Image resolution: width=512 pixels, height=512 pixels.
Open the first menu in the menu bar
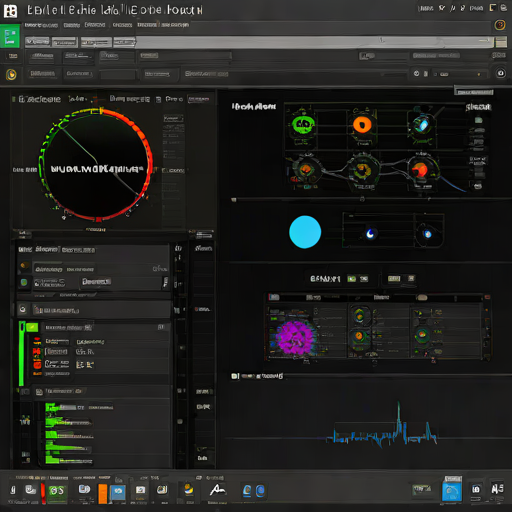coord(41,25)
